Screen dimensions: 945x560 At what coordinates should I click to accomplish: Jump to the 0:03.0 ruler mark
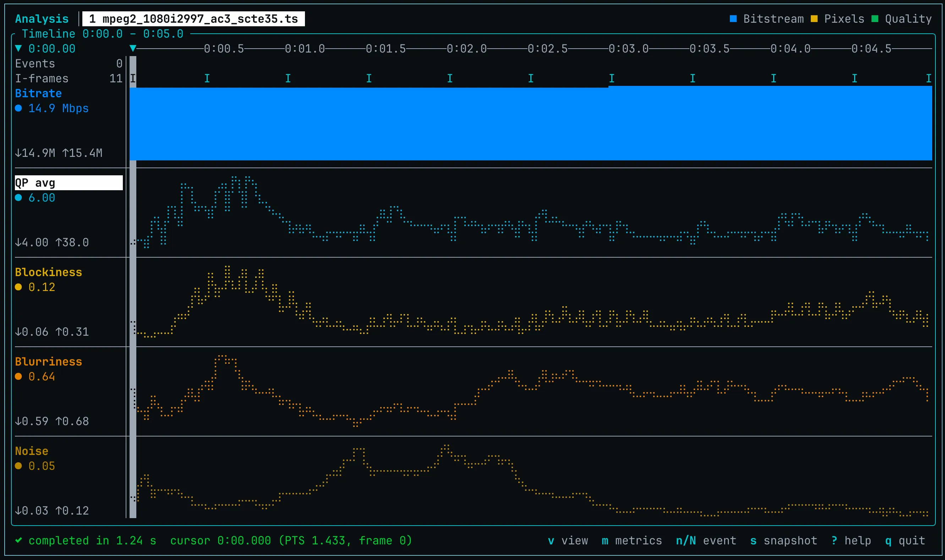[x=629, y=49]
